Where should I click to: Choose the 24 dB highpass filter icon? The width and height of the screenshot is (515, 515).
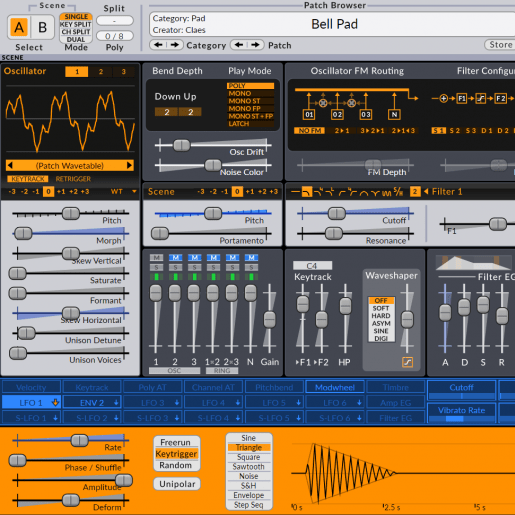tap(353, 192)
